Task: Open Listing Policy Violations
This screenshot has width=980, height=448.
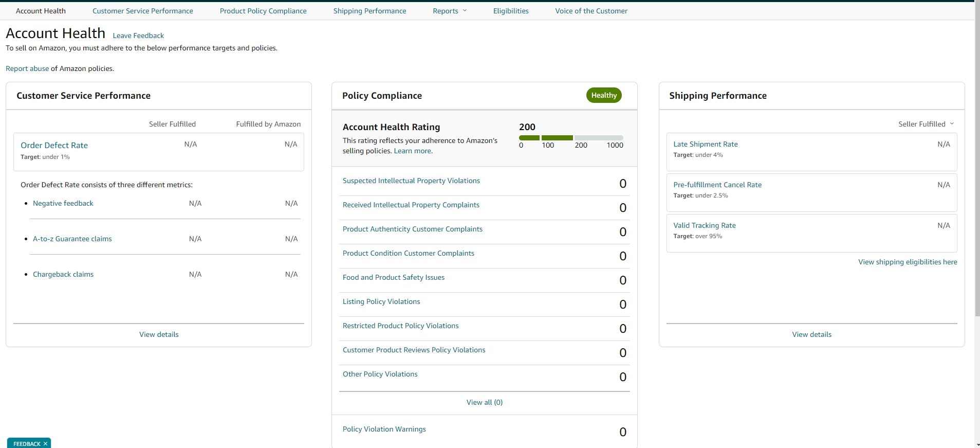Action: pos(381,301)
